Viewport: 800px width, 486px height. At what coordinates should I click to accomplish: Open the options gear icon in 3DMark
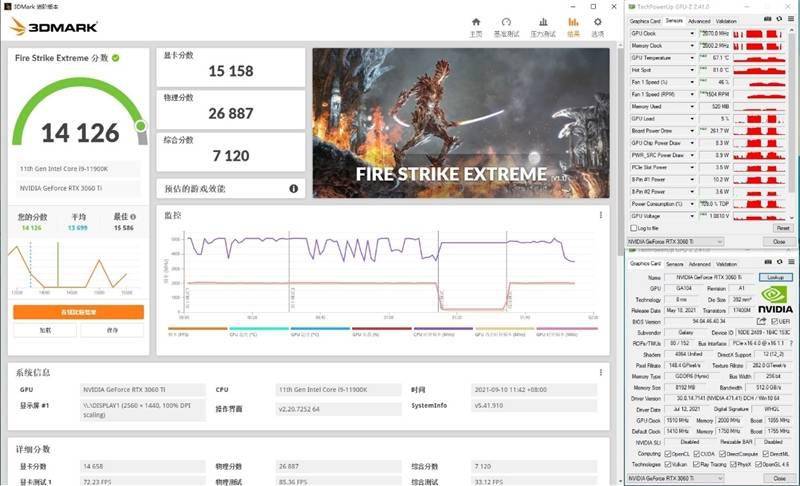pos(597,22)
